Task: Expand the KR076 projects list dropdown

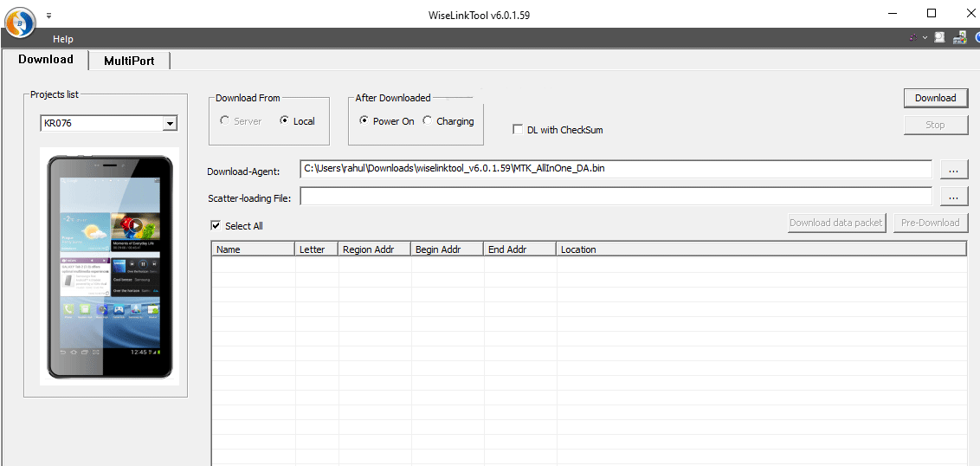Action: coord(170,124)
